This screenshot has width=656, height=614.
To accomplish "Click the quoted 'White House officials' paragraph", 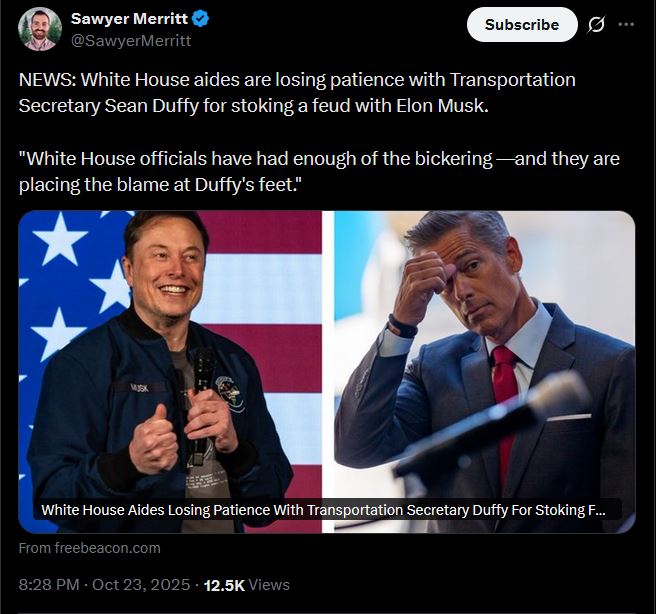I will [x=319, y=171].
